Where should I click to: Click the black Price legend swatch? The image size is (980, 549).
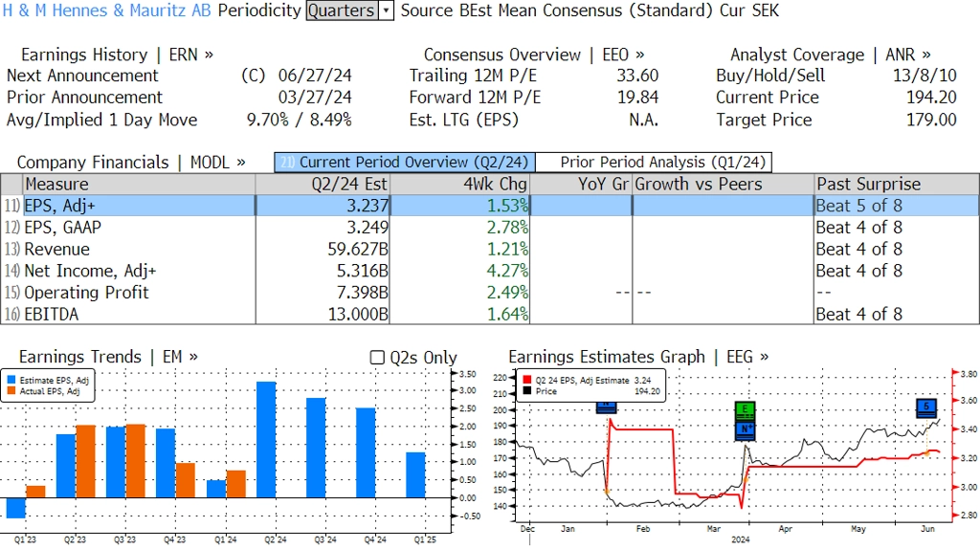(527, 391)
